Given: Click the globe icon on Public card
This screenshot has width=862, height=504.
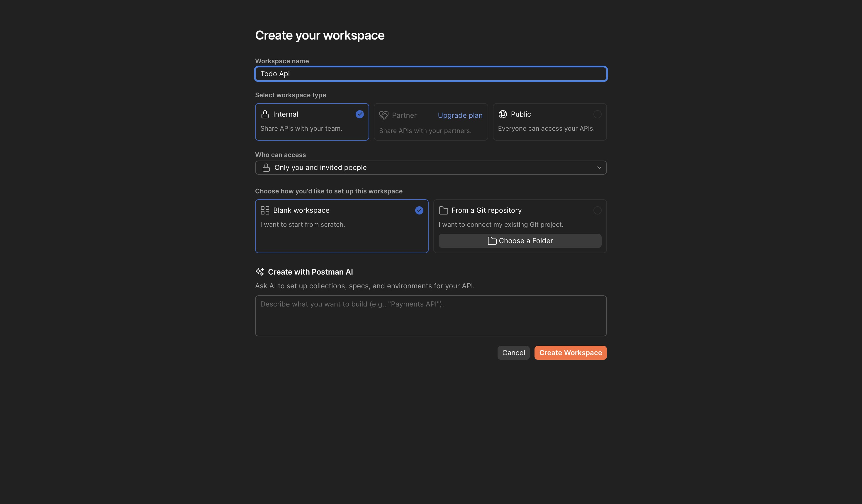Looking at the screenshot, I should 503,114.
